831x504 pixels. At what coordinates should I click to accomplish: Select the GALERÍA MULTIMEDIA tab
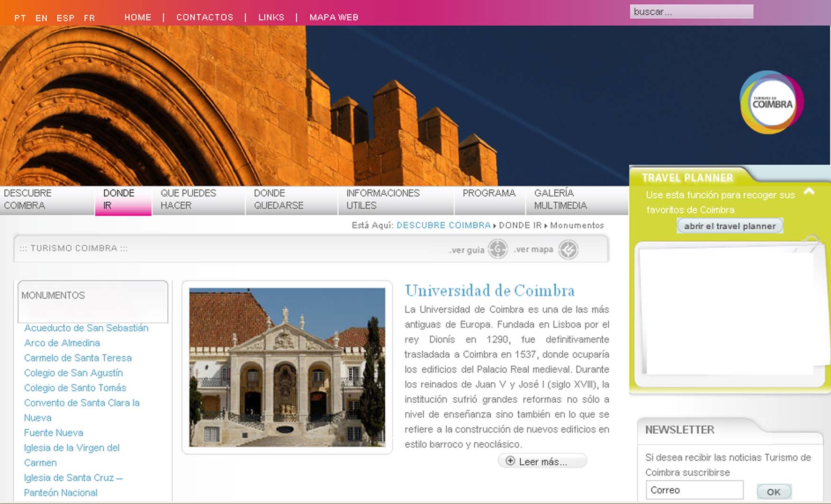(560, 199)
